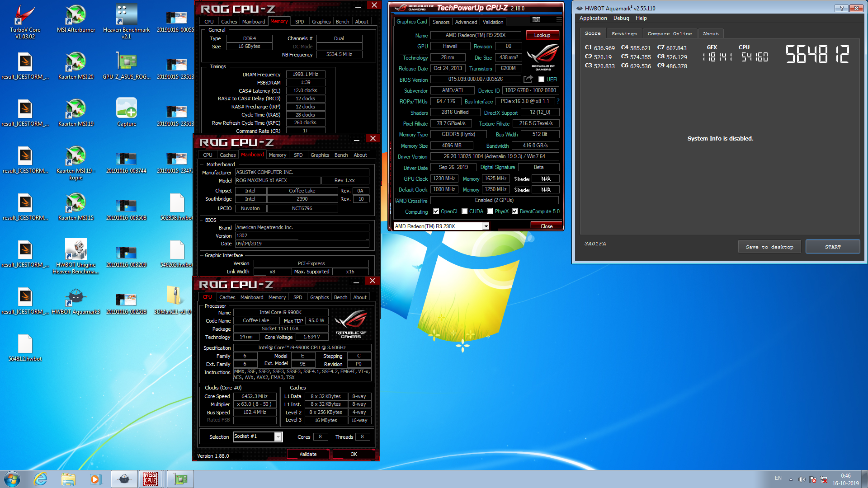
Task: Open the network status tray icon
Action: tap(824, 479)
